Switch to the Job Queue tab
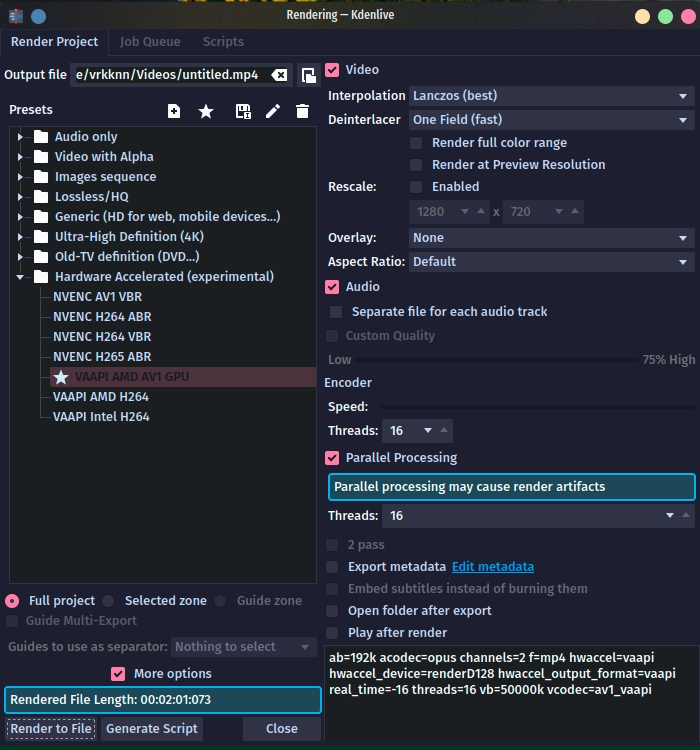This screenshot has height=750, width=700. click(150, 42)
